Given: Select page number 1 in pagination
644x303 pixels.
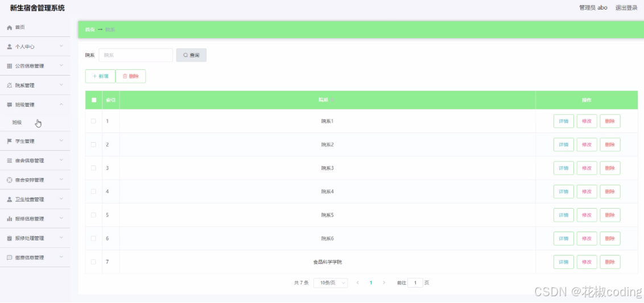Looking at the screenshot, I should point(371,283).
